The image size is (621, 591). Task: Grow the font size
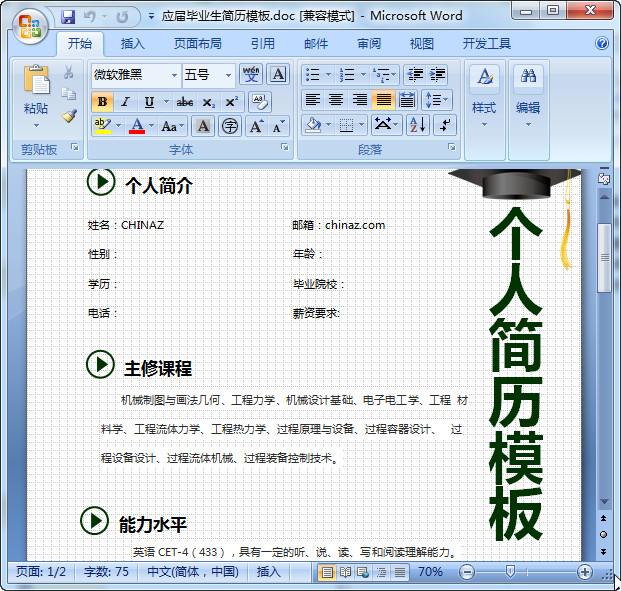tap(256, 126)
